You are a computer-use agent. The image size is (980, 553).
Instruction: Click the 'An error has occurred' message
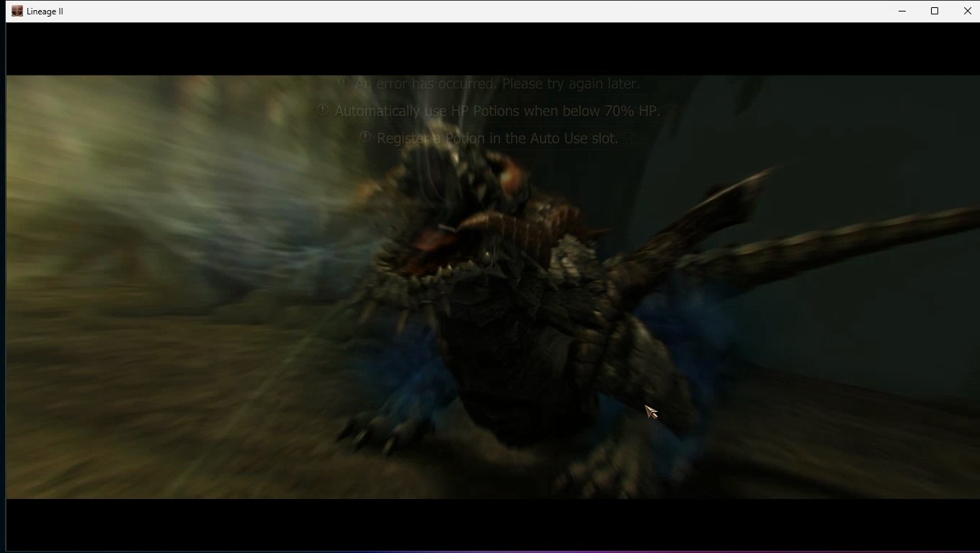[x=497, y=84]
